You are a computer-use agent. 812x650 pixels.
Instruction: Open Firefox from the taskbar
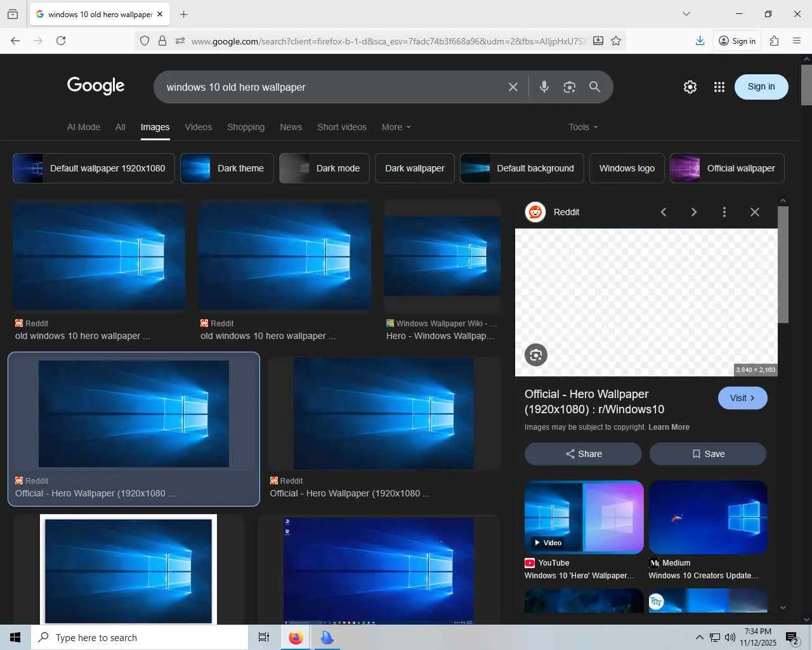tap(296, 637)
